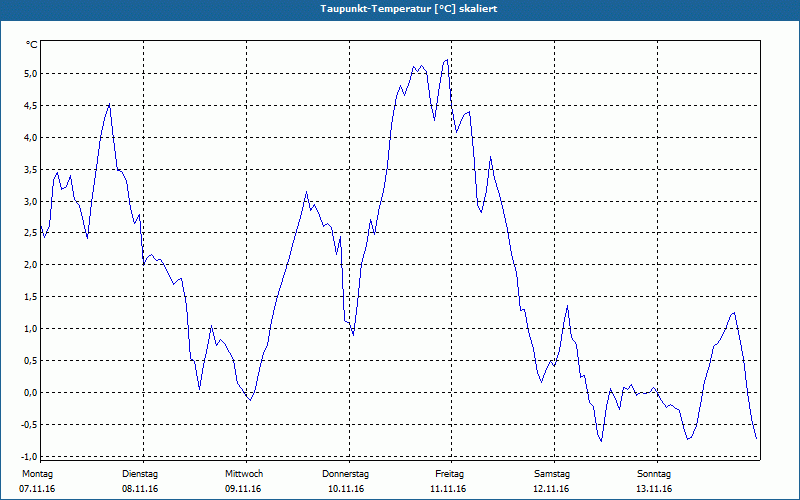Click the date 13.11.16

[654, 489]
